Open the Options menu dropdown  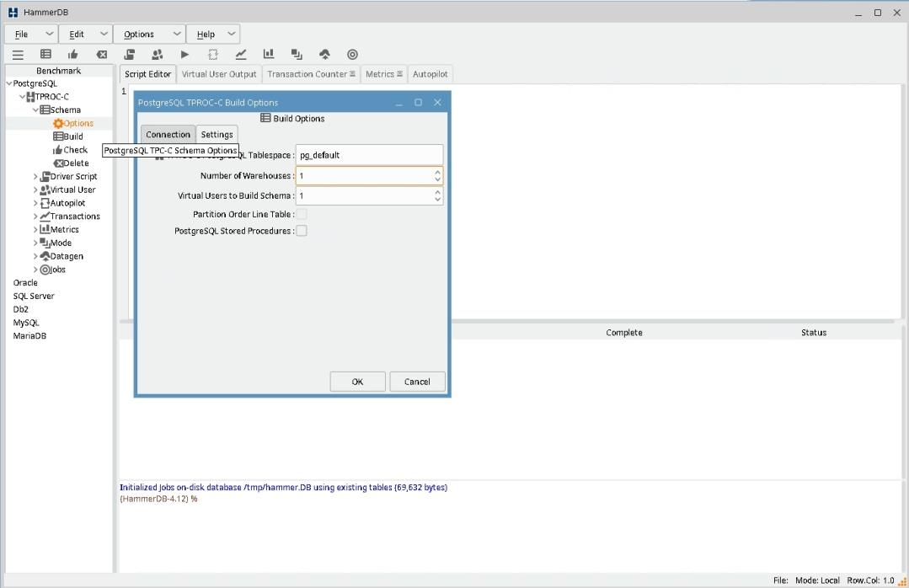pos(150,35)
